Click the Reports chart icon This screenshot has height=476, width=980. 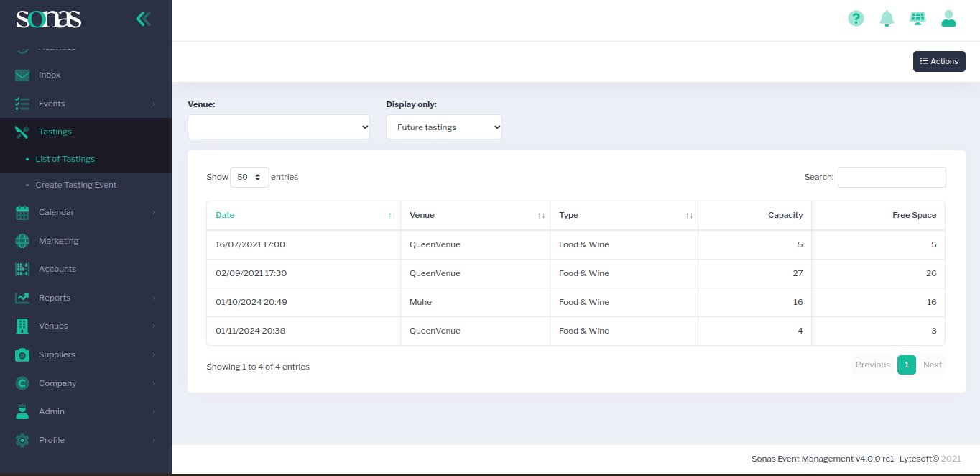pos(22,298)
